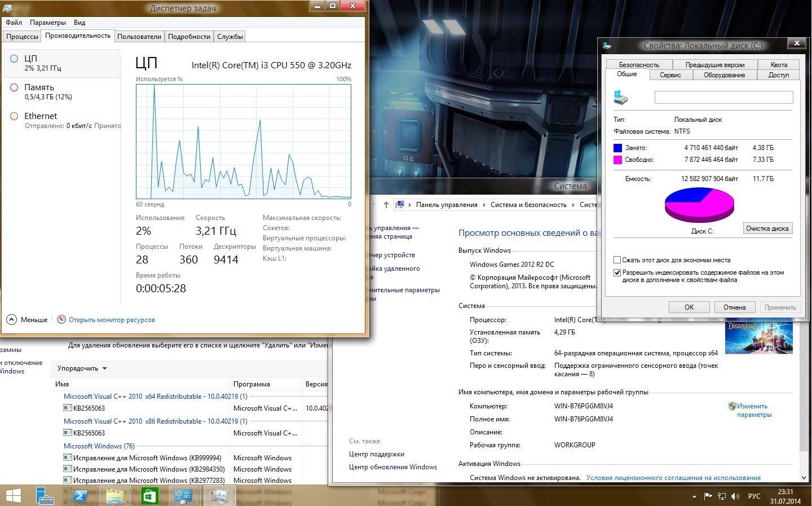Image resolution: width=812 pixels, height=506 pixels.
Task: Open Параметры menu in Task Manager
Action: pos(48,23)
